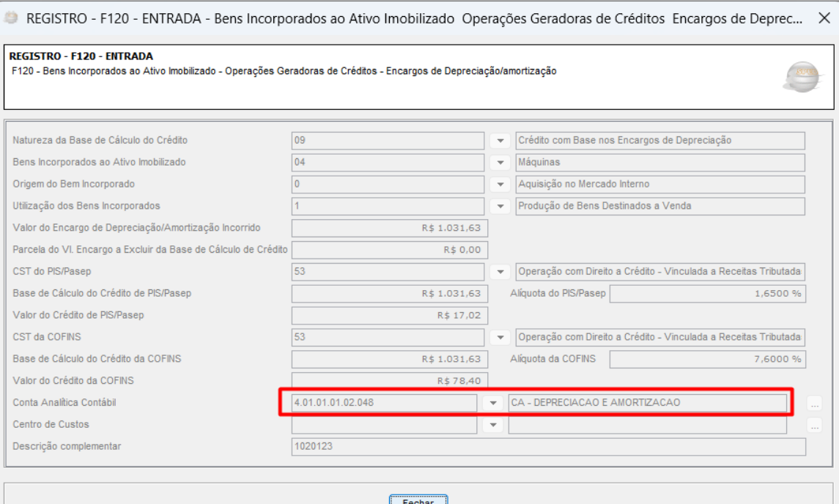Click the empty Centro de Custos description field
Image resolution: width=839 pixels, height=504 pixels.
click(648, 425)
